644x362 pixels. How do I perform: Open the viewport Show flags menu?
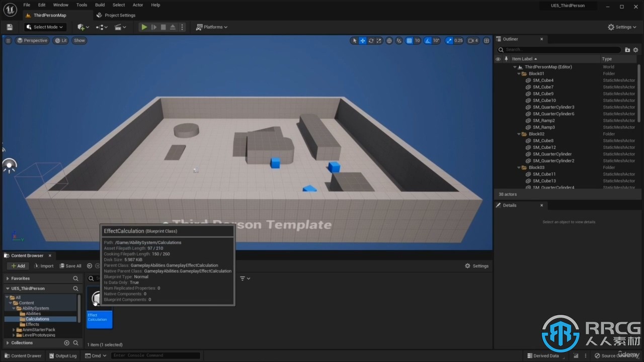click(79, 41)
